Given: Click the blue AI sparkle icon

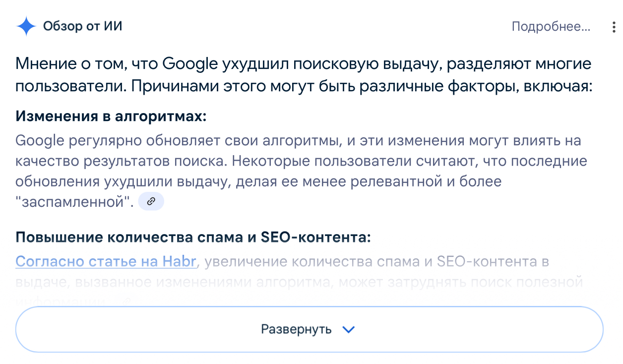Looking at the screenshot, I should coord(26,26).
